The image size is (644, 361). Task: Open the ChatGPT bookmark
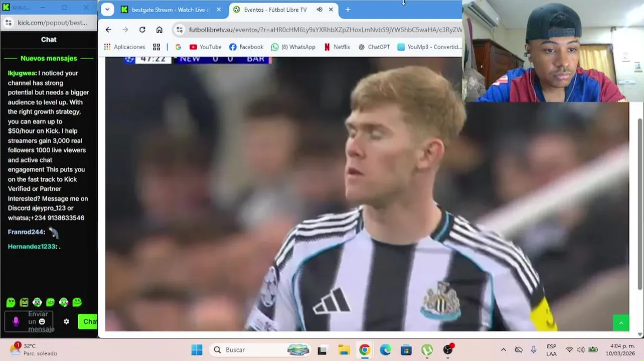click(x=374, y=47)
